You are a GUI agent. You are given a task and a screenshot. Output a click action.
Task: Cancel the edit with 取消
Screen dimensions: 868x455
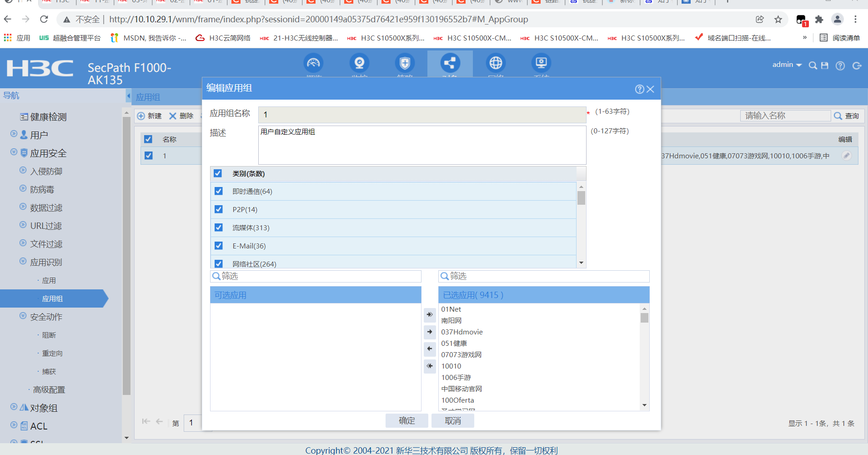[x=453, y=421]
